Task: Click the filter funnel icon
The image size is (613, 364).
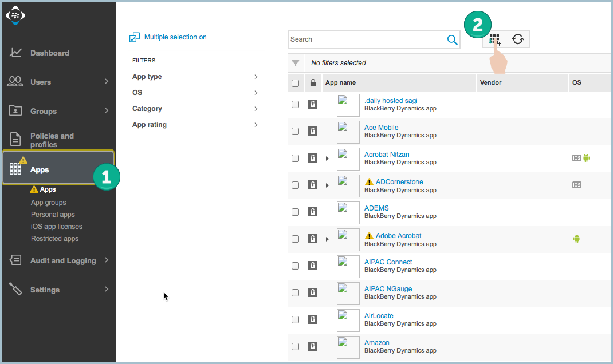Action: point(296,63)
